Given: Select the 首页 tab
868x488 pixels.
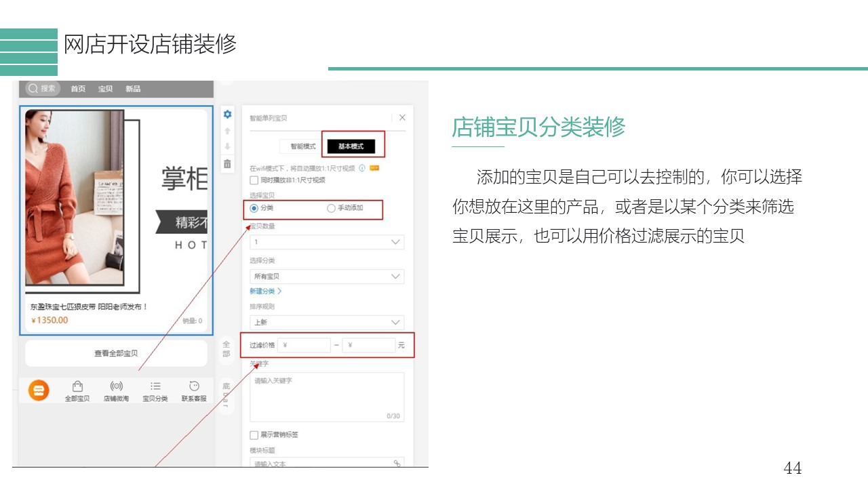Looking at the screenshot, I should tap(78, 89).
